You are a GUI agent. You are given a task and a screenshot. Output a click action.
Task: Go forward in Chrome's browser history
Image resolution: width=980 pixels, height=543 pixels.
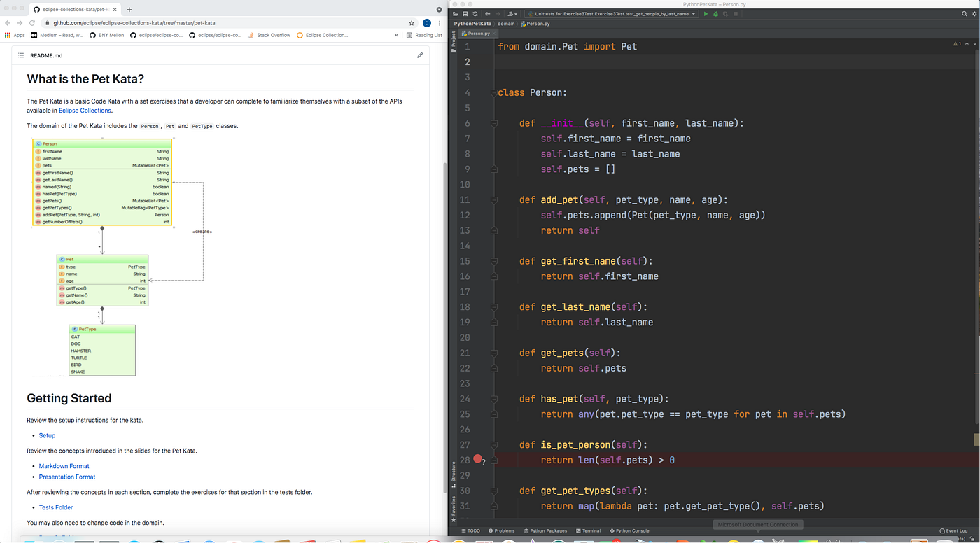[20, 23]
